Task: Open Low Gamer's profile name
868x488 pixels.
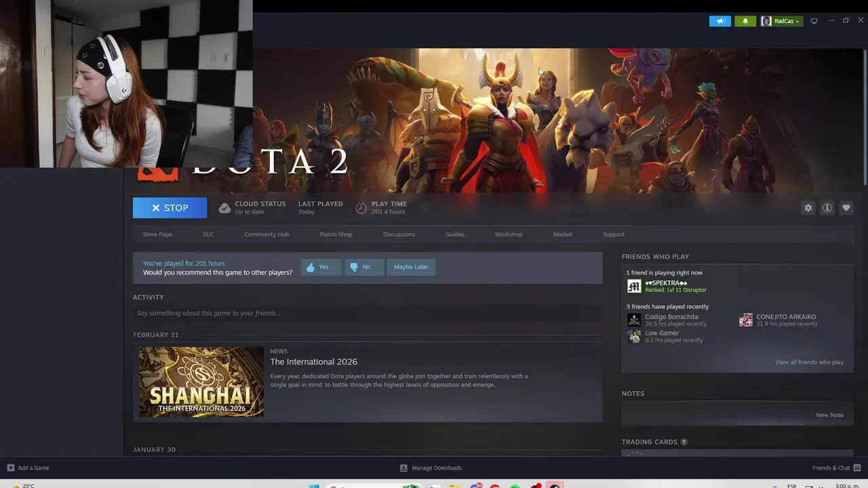Action: [662, 333]
